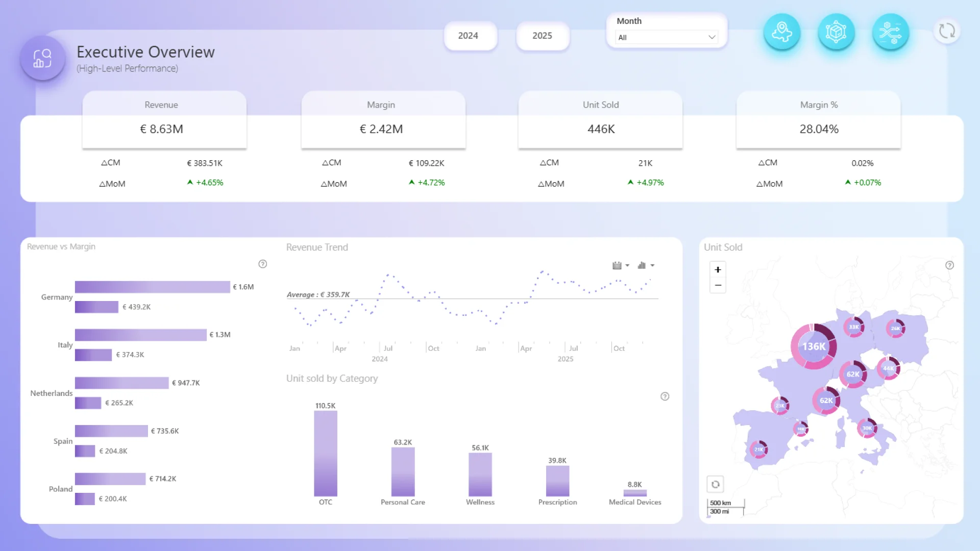Zoom in on the Unit Sold map
This screenshot has height=551, width=980.
click(x=718, y=270)
